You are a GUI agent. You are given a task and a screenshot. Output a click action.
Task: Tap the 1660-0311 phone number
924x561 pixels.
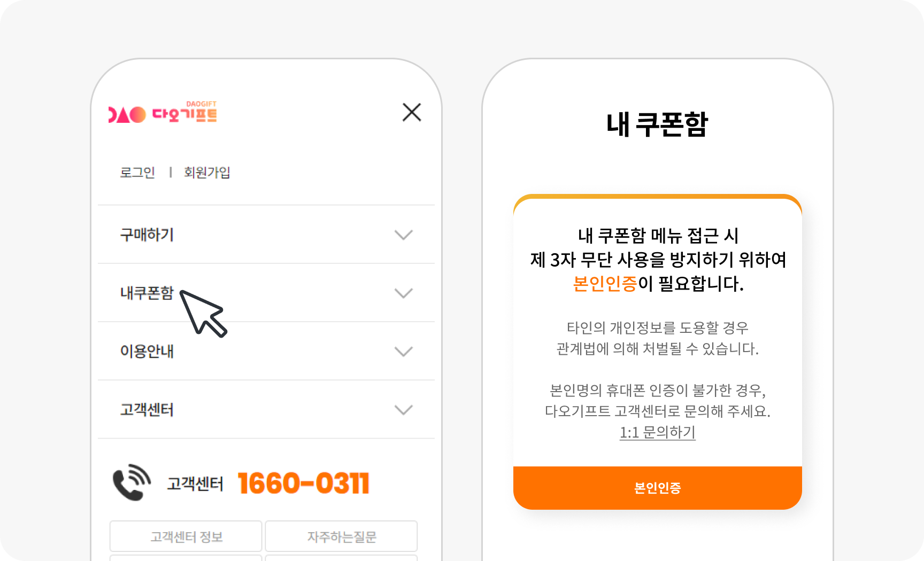[303, 484]
